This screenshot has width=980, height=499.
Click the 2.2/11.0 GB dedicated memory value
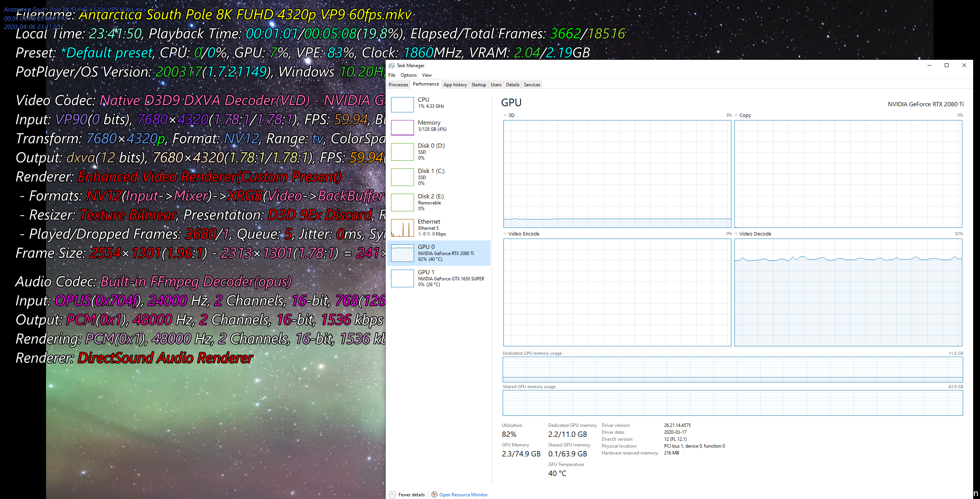pos(568,434)
